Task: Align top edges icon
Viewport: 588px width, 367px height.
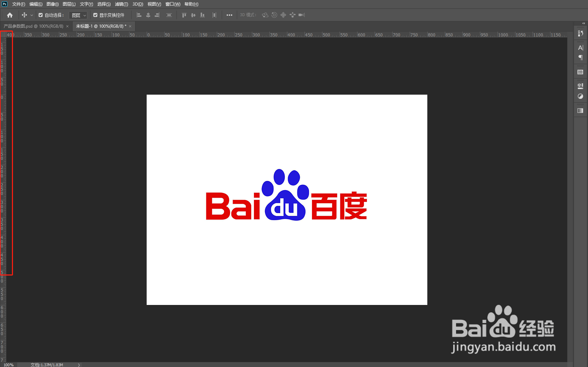Action: [x=184, y=15]
